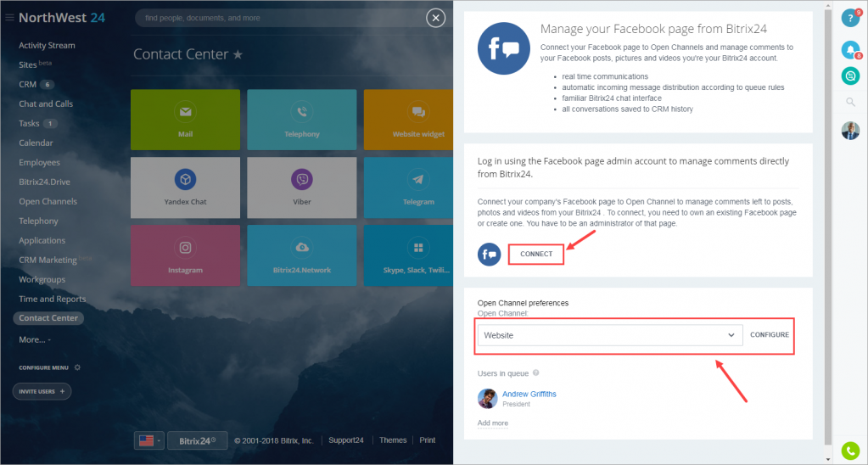Close the Facebook slider panel with X

pyautogui.click(x=435, y=19)
